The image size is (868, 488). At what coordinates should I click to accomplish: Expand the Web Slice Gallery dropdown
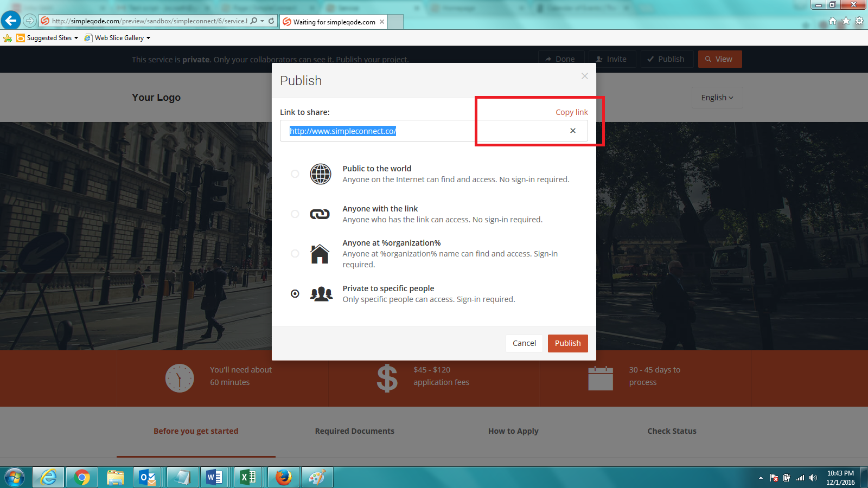[x=148, y=38]
